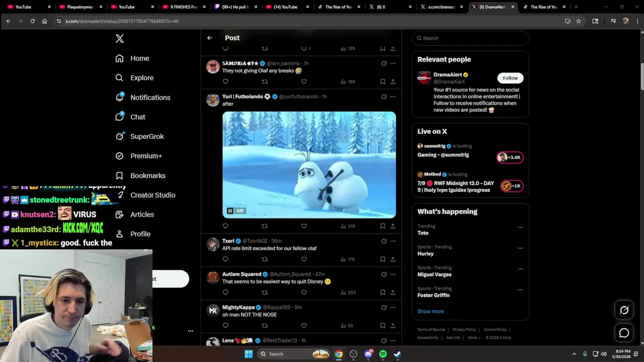The image size is (644, 362).
Task: Open floating messages button
Action: click(624, 333)
